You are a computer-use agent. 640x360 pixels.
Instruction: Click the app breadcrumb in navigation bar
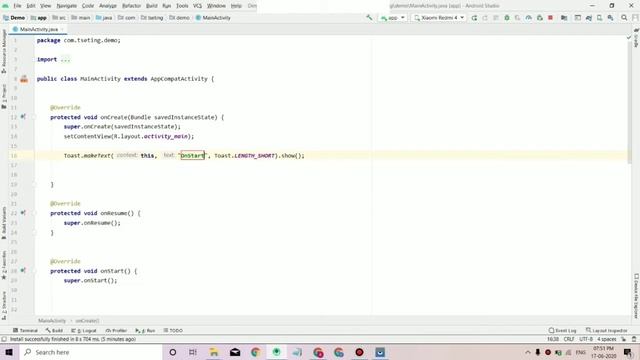pyautogui.click(x=39, y=18)
